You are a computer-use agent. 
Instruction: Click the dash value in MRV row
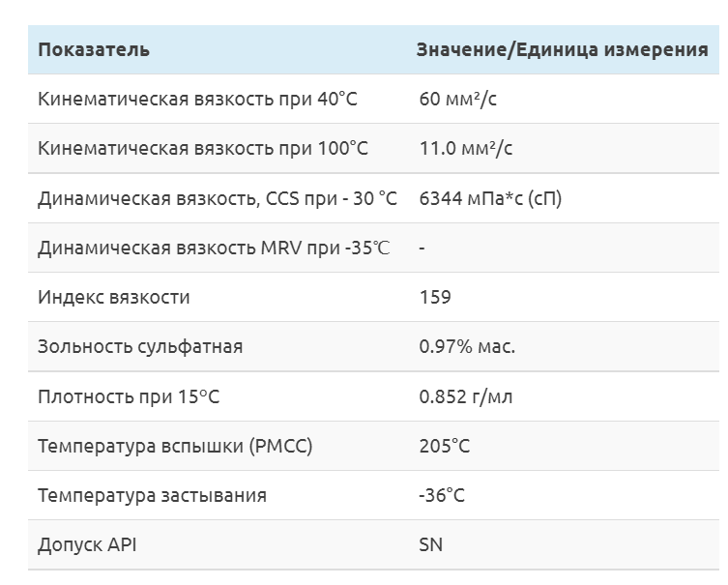pyautogui.click(x=422, y=249)
